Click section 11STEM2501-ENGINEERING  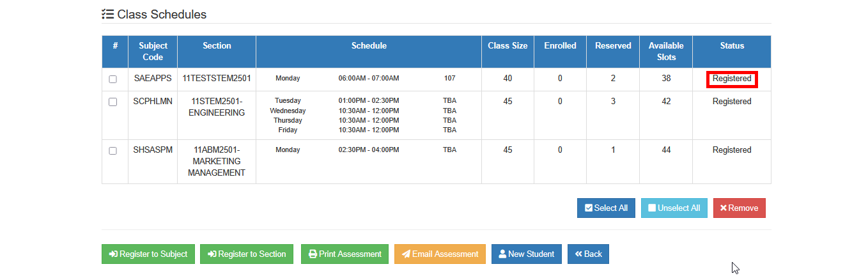[217, 107]
